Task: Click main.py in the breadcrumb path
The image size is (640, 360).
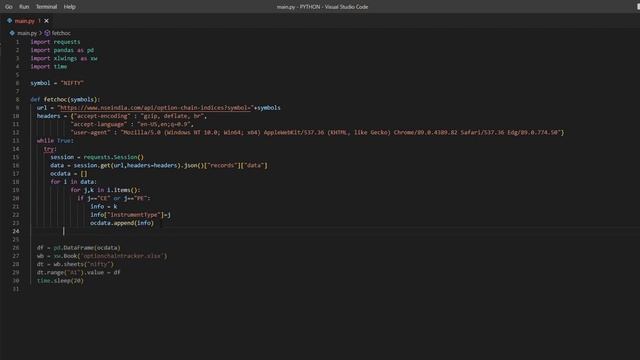Action: [27, 33]
